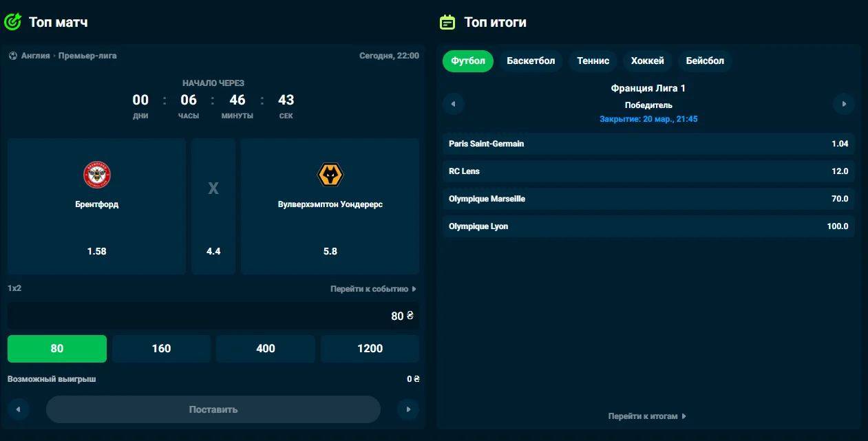Open the Перейти к итогам link
The height and width of the screenshot is (441, 868).
[x=647, y=416]
